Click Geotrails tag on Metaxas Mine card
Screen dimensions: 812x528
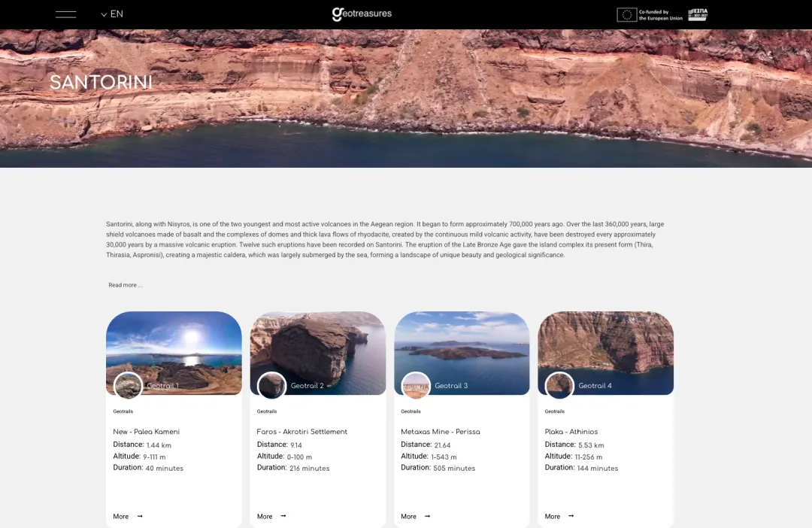point(411,411)
